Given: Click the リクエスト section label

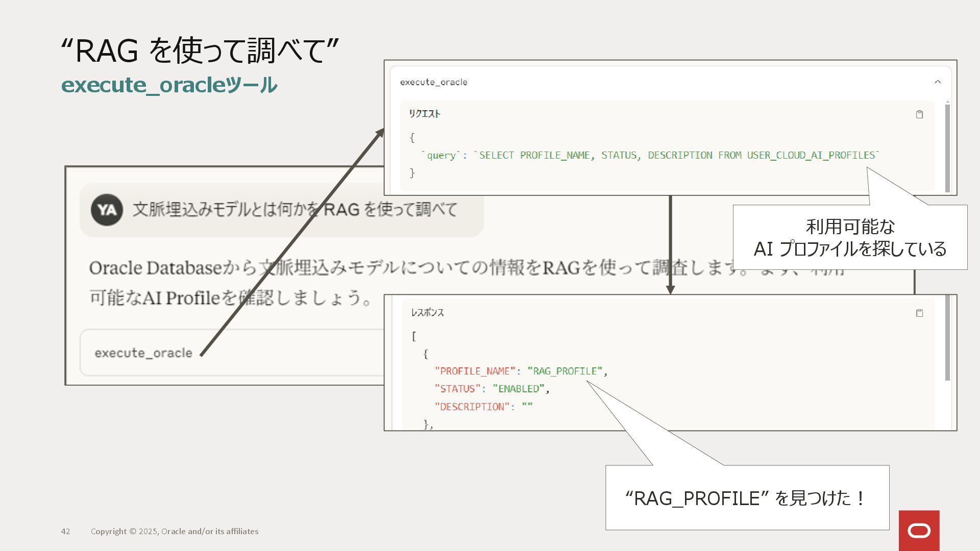Looking at the screenshot, I should pyautogui.click(x=424, y=114).
